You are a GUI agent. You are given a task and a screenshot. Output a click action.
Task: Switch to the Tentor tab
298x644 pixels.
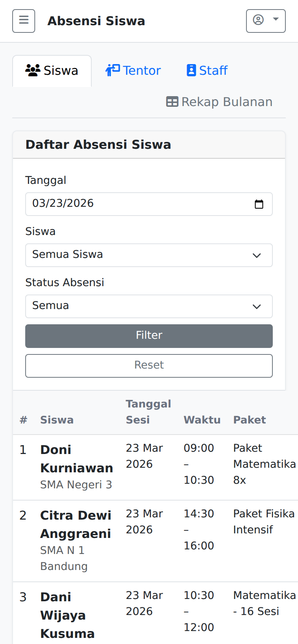tap(133, 70)
